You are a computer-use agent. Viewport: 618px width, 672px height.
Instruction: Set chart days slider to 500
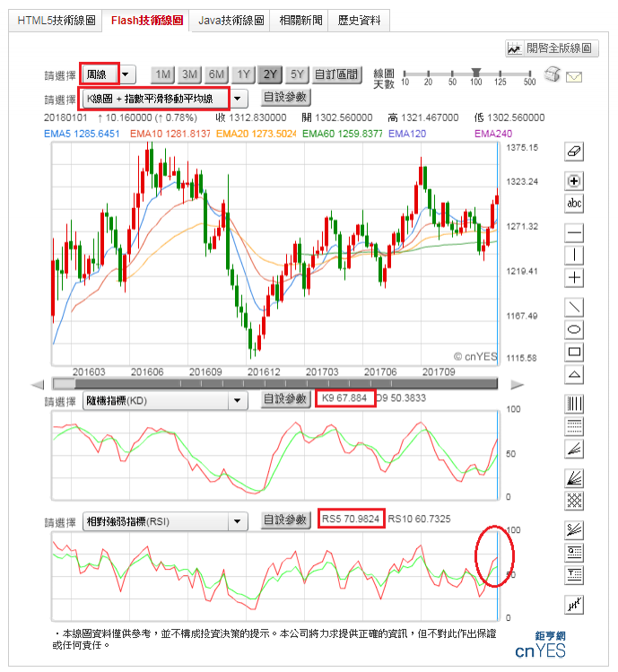[530, 74]
